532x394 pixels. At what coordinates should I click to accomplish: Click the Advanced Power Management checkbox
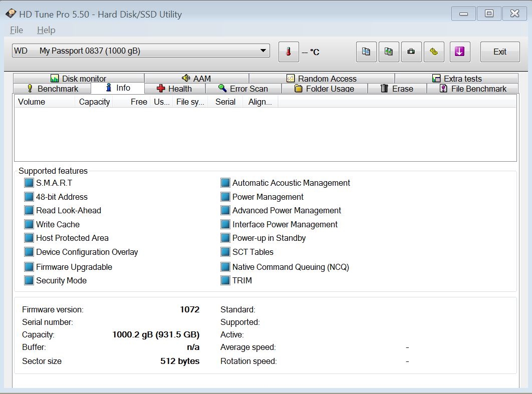point(225,211)
